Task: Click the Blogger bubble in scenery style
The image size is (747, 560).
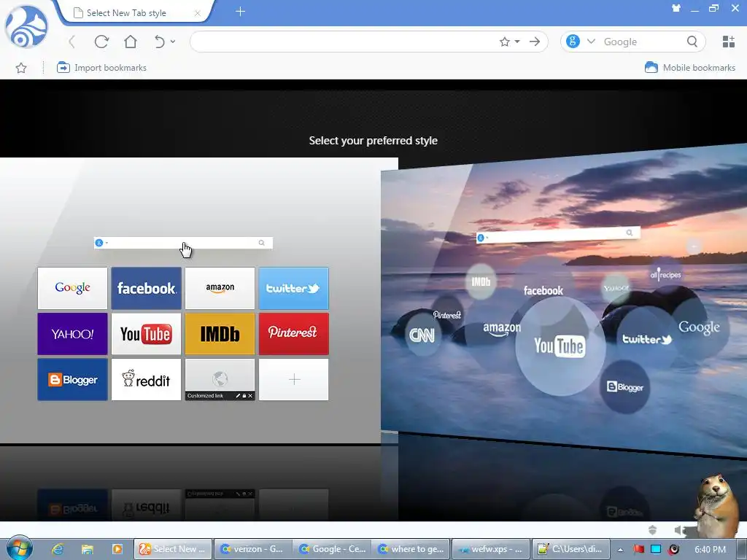Action: click(x=625, y=386)
